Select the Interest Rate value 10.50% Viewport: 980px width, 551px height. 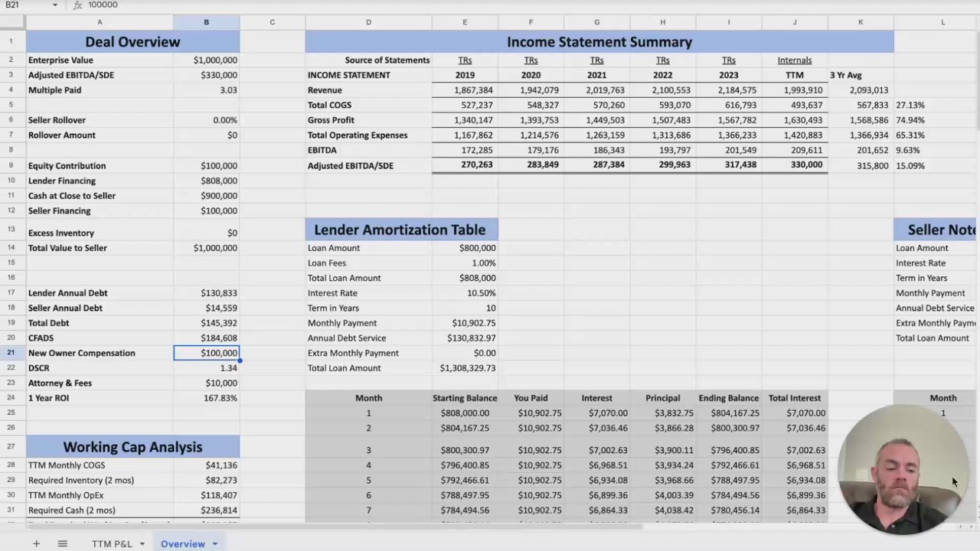coord(465,293)
